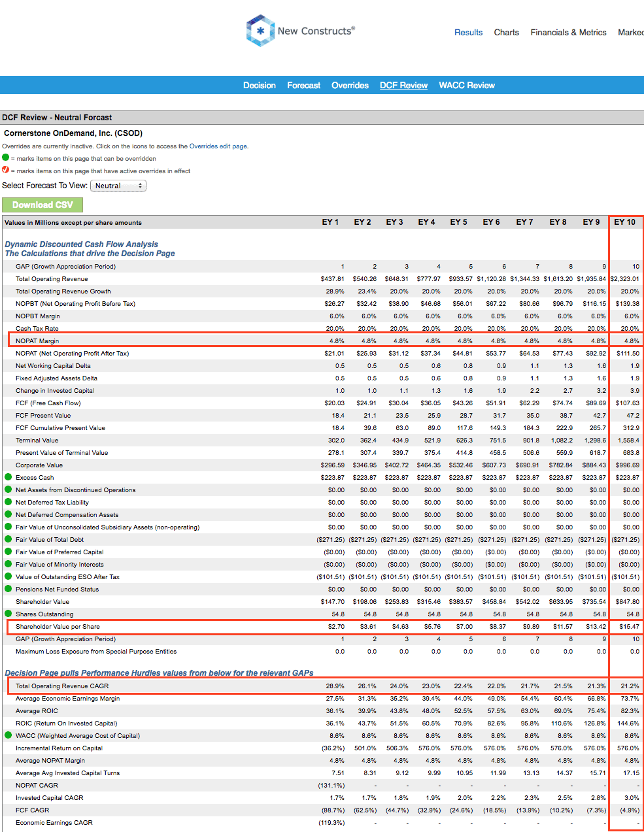Click the $437.81 revenue value in EY 1
644x832 pixels.
click(x=333, y=278)
